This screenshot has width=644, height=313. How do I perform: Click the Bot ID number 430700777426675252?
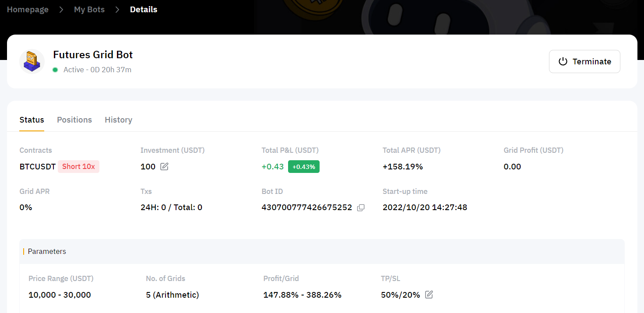click(x=306, y=207)
